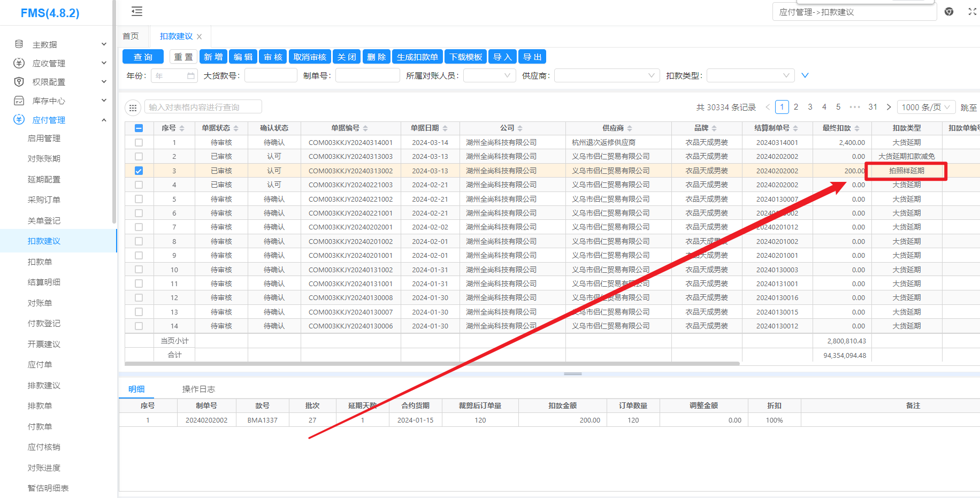Sort by 最终扣款 column sort icon
This screenshot has width=980, height=498.
[857, 128]
